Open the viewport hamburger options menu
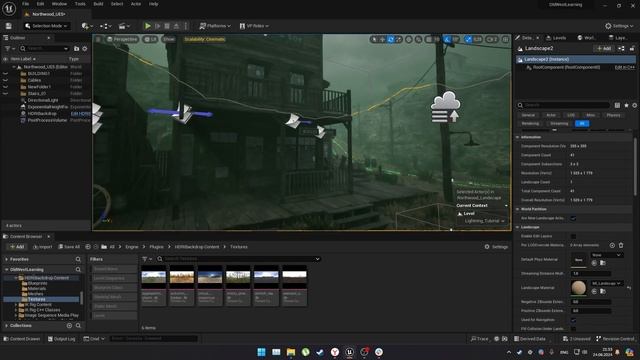Viewport: 640px width, 360px height. pos(98,39)
